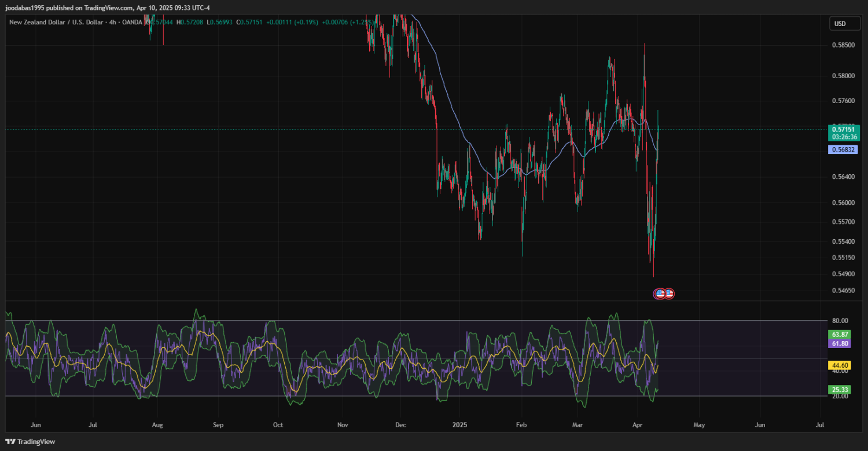Click the Apr label on time axis
Viewport: 868px width, 451px height.
(x=637, y=424)
